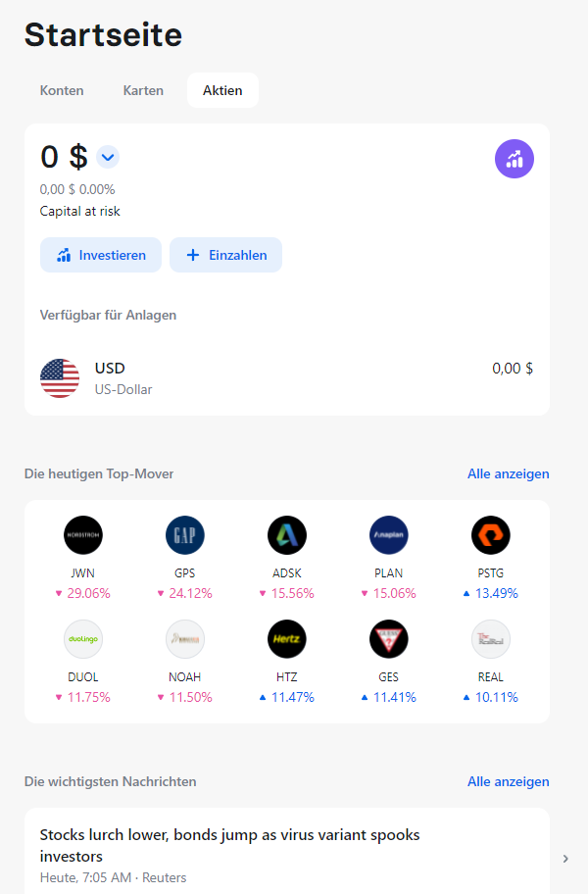Expand the news article chevron arrow
The image size is (588, 894).
565,858
